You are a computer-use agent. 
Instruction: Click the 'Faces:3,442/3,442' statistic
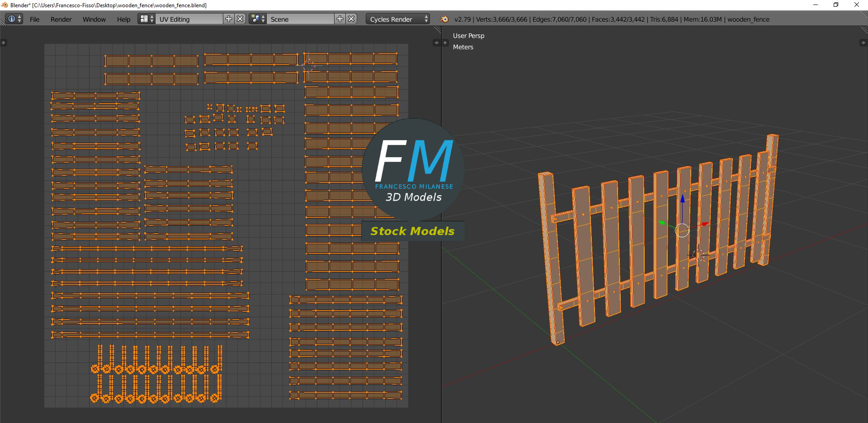point(618,19)
